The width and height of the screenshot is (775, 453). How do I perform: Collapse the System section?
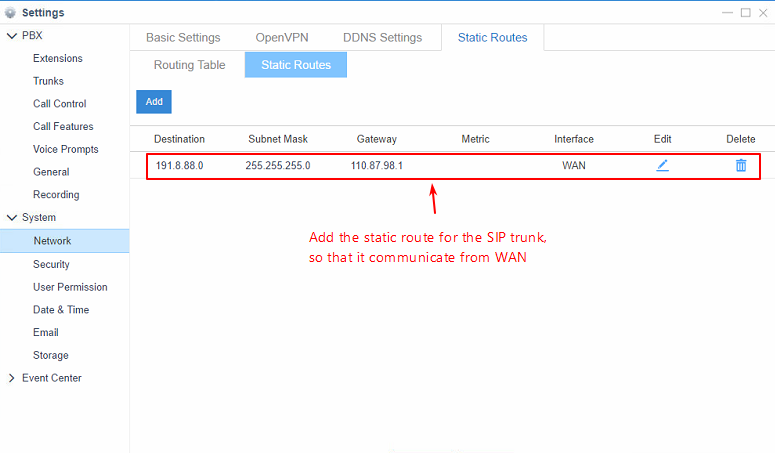pos(11,217)
